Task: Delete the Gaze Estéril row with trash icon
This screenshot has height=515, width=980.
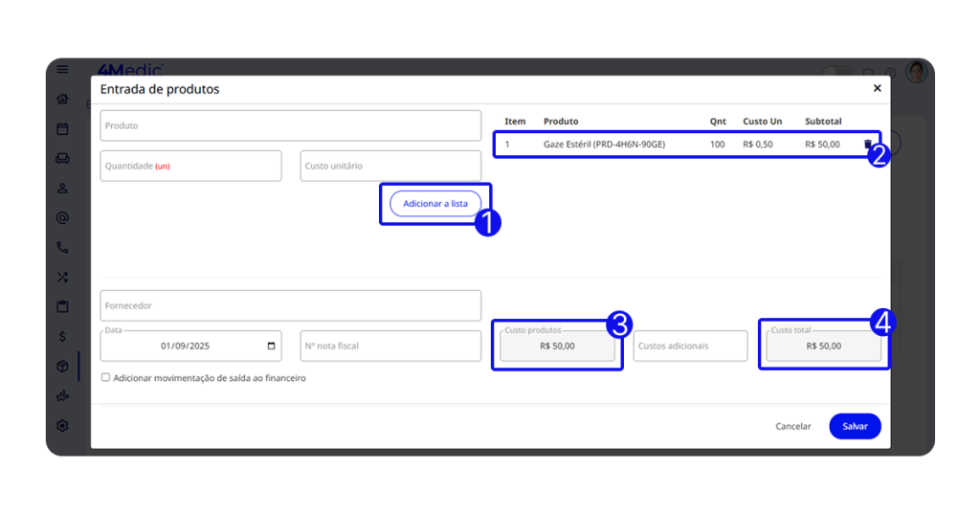Action: pos(868,145)
